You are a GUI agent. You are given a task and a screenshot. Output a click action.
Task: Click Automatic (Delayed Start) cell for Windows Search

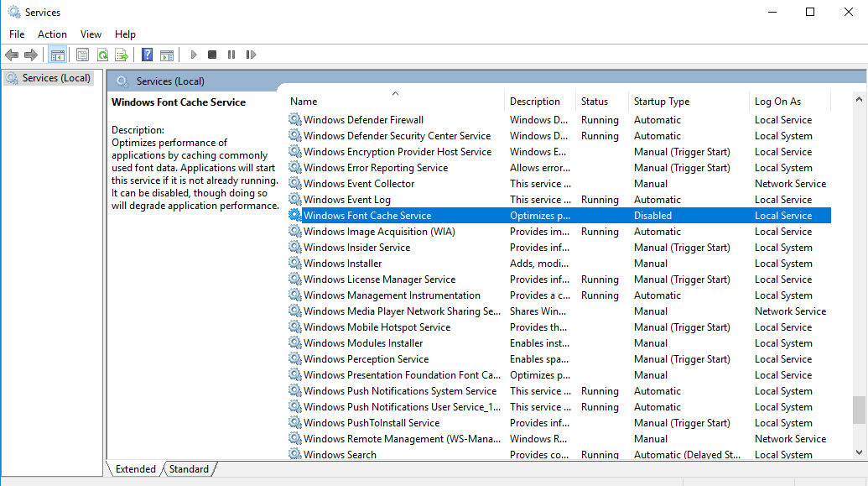tap(687, 454)
